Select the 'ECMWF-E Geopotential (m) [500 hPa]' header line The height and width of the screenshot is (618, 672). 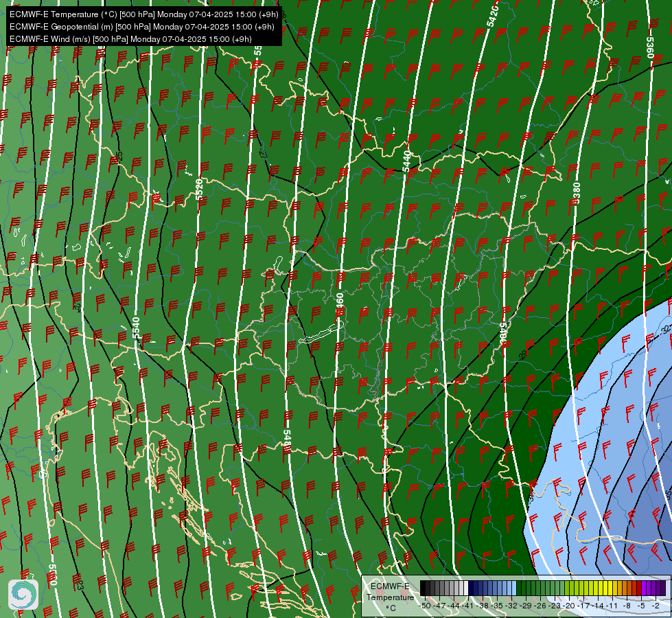(x=142, y=27)
